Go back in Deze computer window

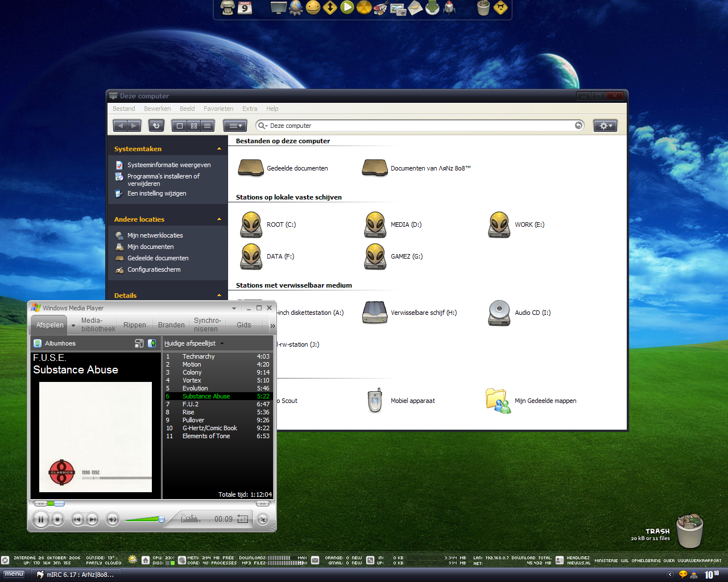pos(120,126)
